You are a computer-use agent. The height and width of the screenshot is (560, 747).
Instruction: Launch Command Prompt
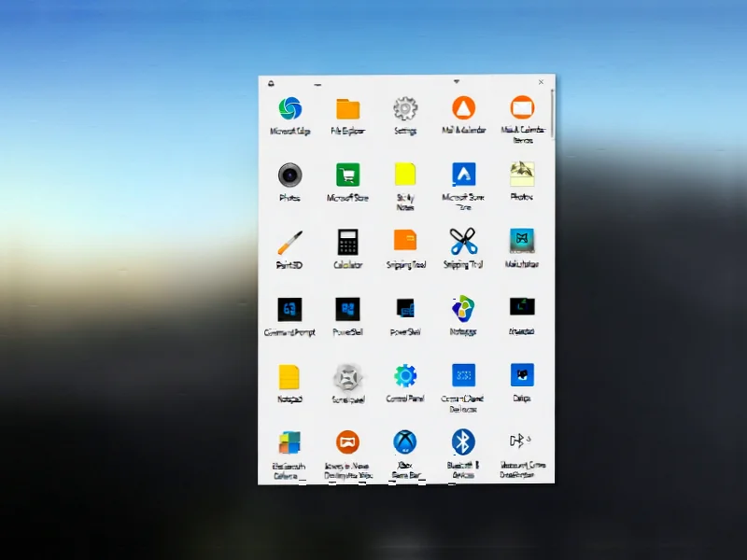pyautogui.click(x=289, y=311)
